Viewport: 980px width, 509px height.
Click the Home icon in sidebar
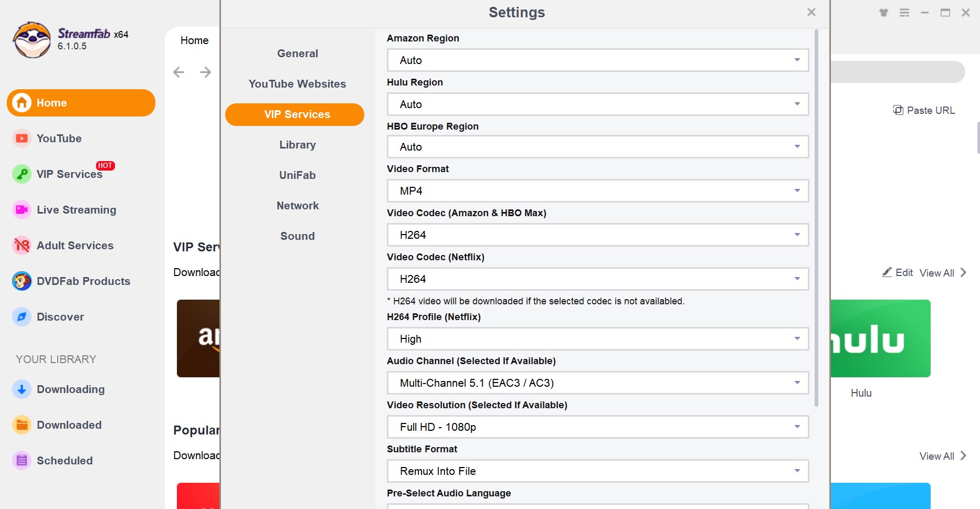(22, 103)
